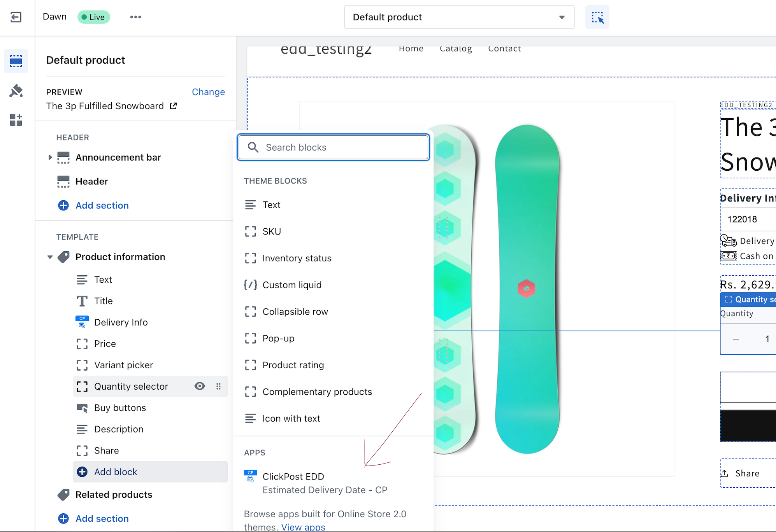Hide Quantity selector block with eye icon
Image resolution: width=776 pixels, height=532 pixels.
[200, 386]
